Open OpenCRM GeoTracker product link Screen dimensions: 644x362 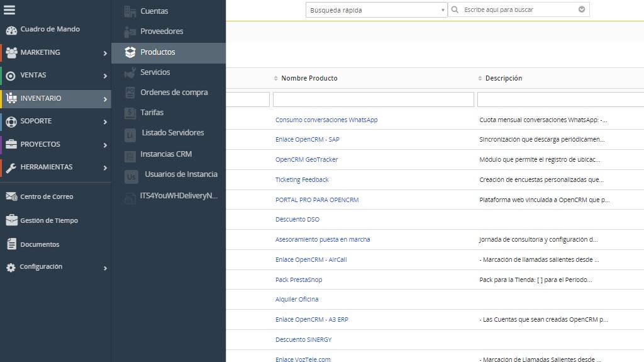pos(306,159)
